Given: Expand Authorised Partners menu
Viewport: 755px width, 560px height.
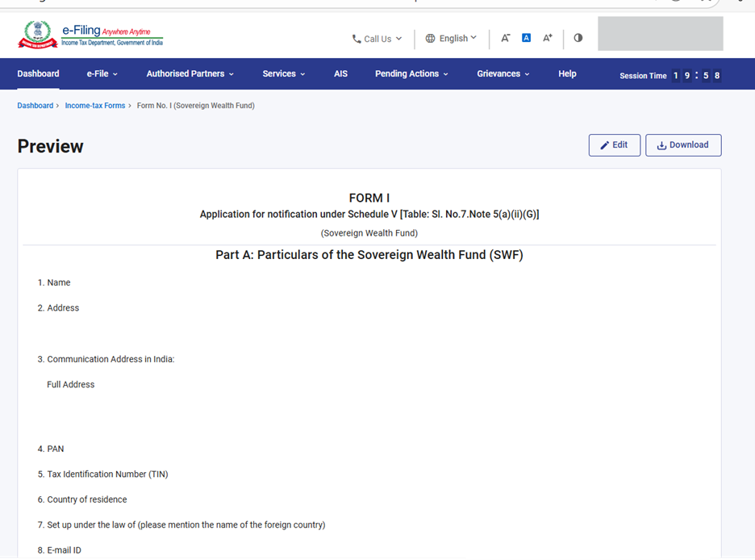Looking at the screenshot, I should tap(190, 74).
